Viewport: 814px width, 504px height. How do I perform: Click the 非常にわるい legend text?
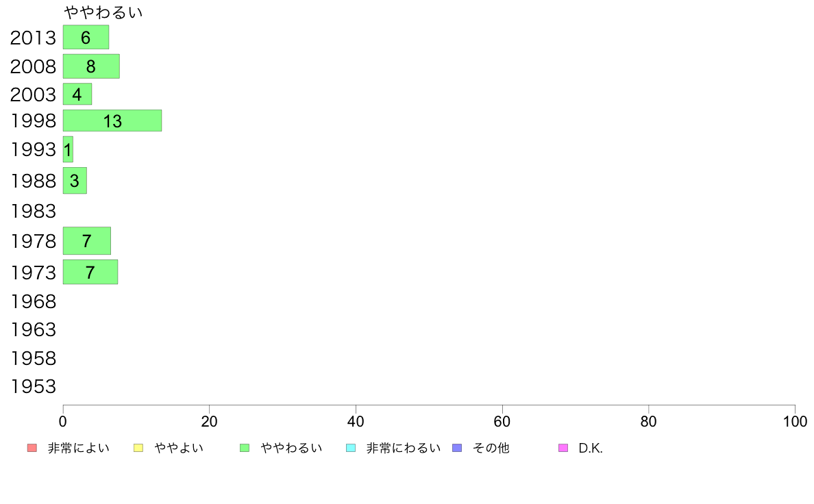pos(404,448)
